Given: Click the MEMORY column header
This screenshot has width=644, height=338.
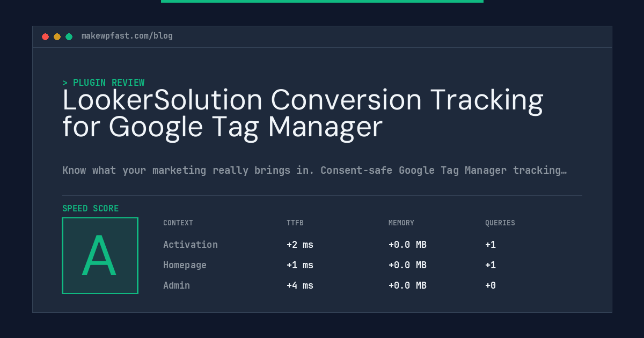Looking at the screenshot, I should (x=401, y=223).
